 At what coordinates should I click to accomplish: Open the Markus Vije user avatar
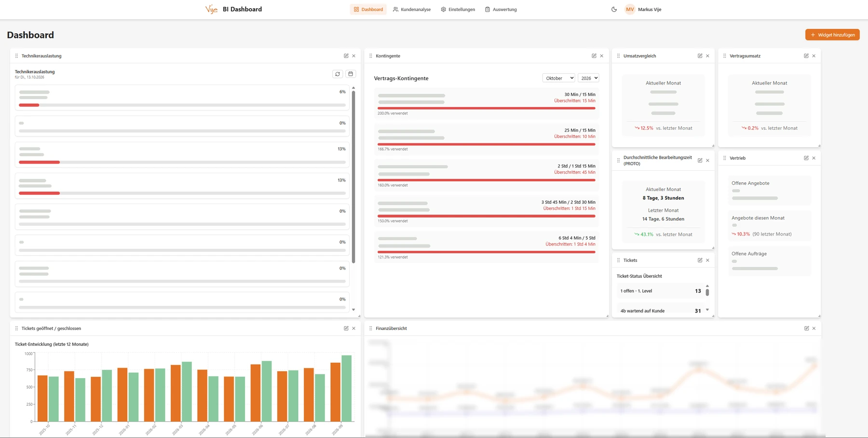point(630,9)
